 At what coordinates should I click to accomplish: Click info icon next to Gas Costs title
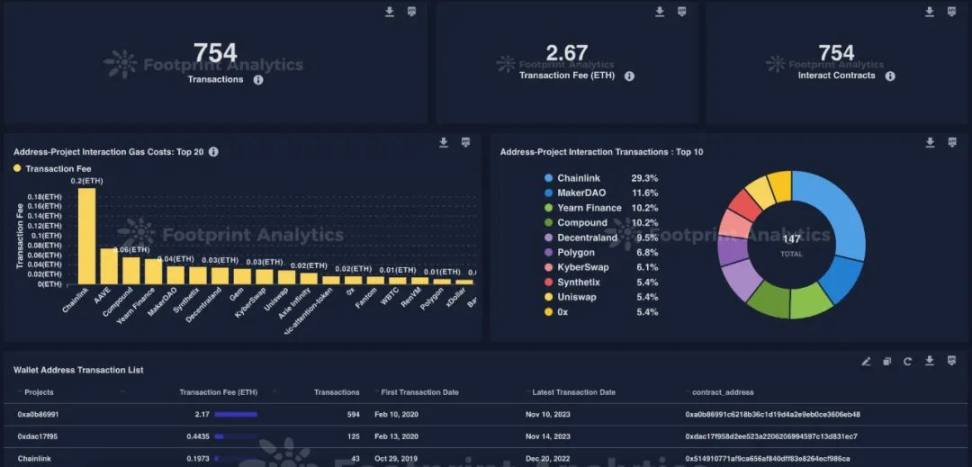pyautogui.click(x=213, y=152)
